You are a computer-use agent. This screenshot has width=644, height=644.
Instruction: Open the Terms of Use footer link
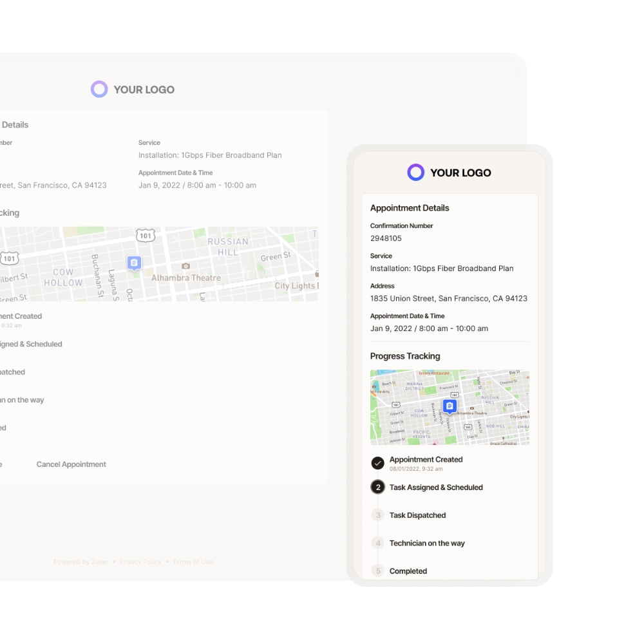pyautogui.click(x=193, y=562)
